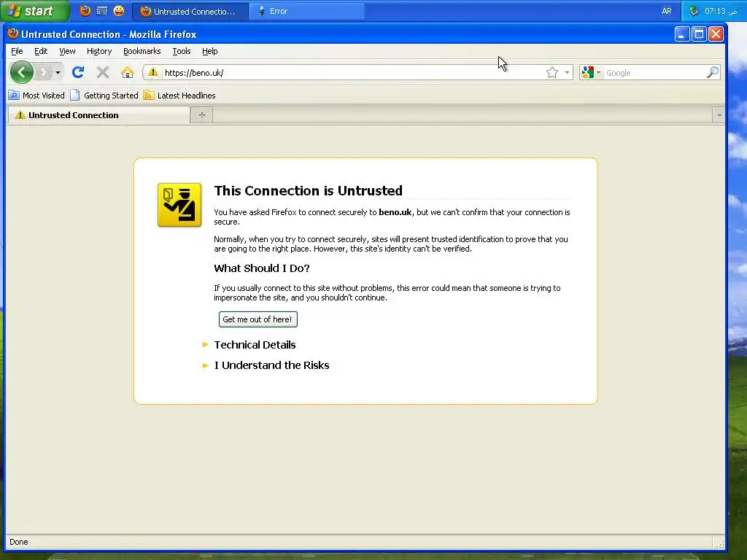
Task: Click the This Connection is Untrusted heading
Action: coord(309,190)
